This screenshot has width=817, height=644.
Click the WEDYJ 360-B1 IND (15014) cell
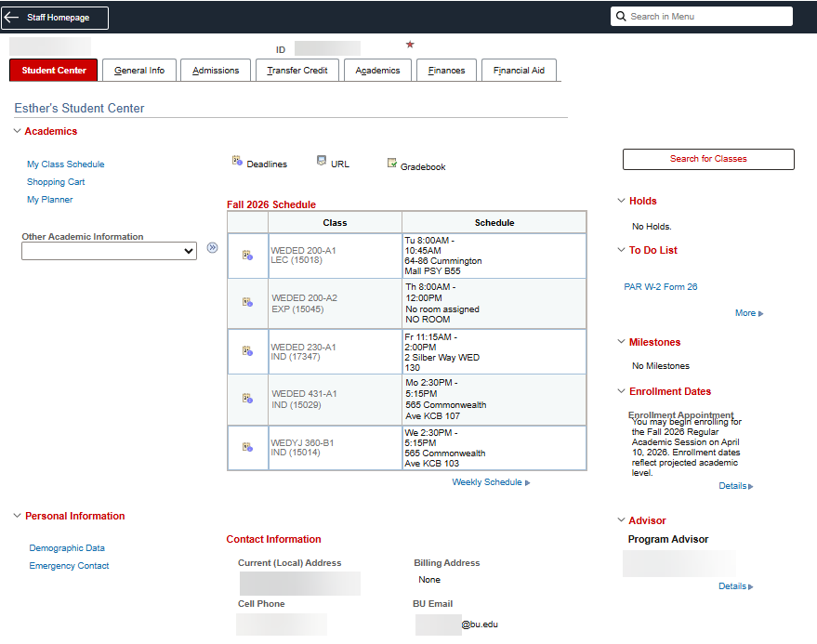click(x=335, y=448)
